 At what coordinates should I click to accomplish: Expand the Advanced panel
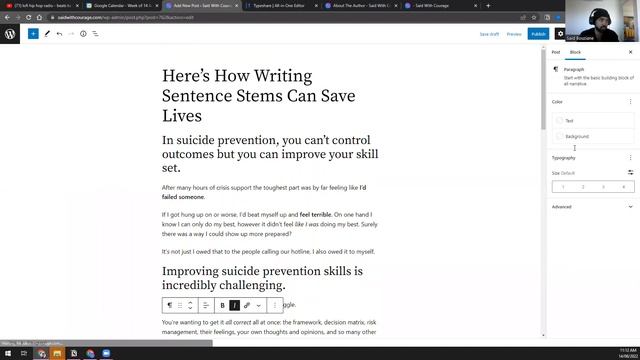pyautogui.click(x=593, y=207)
